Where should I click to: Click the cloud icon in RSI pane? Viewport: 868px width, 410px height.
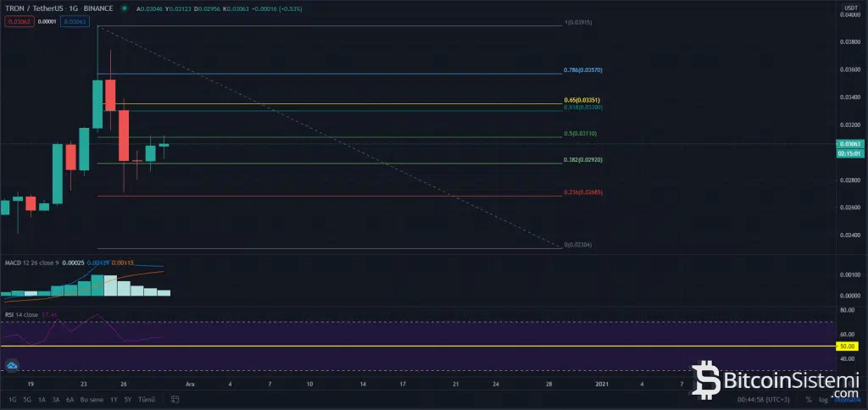pos(13,365)
